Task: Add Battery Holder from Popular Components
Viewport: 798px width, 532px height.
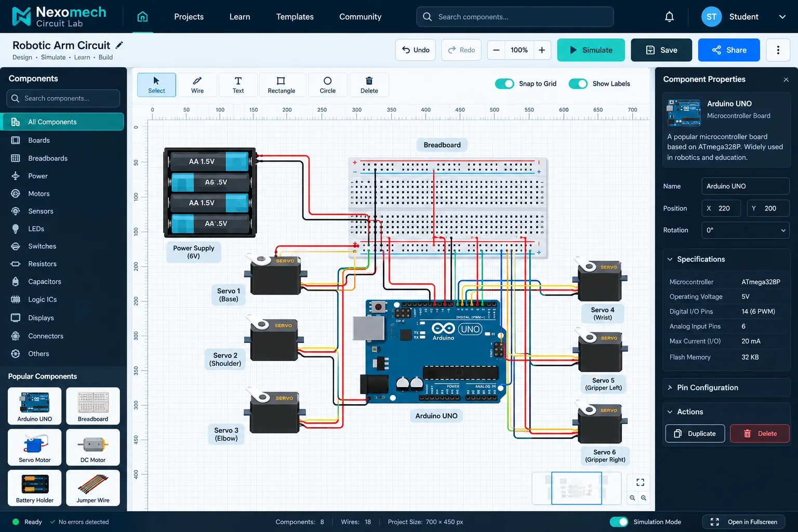Action: pyautogui.click(x=35, y=488)
